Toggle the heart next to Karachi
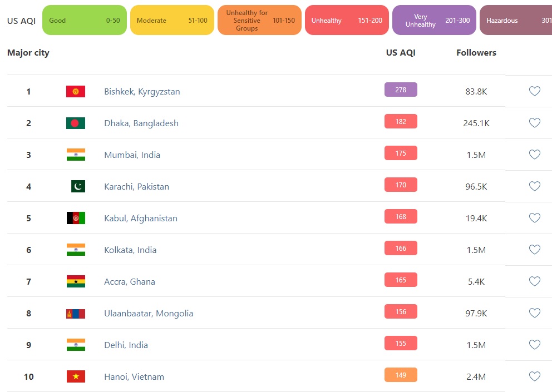 point(534,186)
